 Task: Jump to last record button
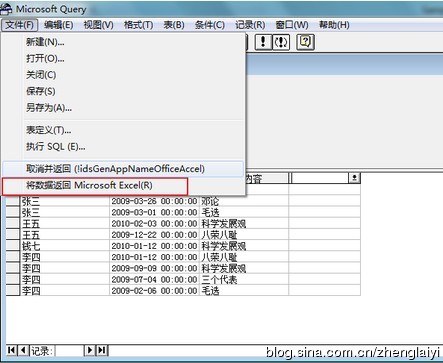click(x=102, y=350)
